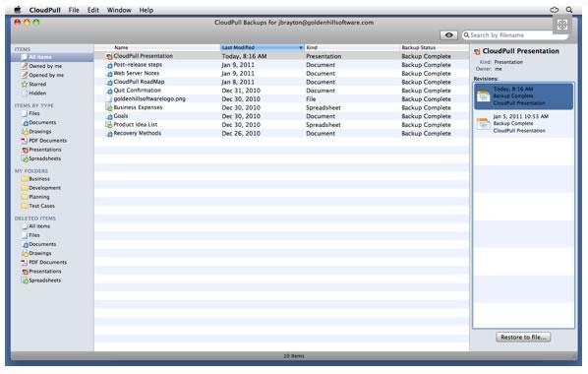
Task: Select Presentations icon under Items by Type
Action: (x=25, y=150)
